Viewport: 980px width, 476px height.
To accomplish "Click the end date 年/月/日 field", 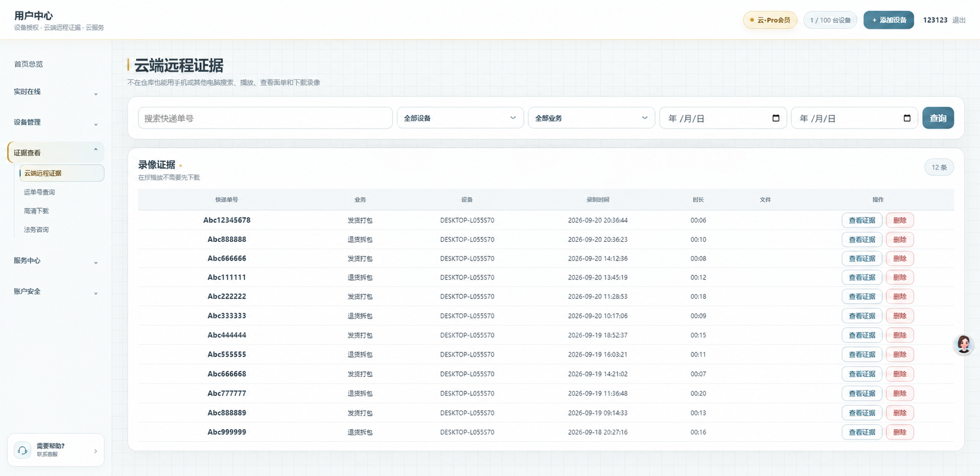I will tap(854, 118).
